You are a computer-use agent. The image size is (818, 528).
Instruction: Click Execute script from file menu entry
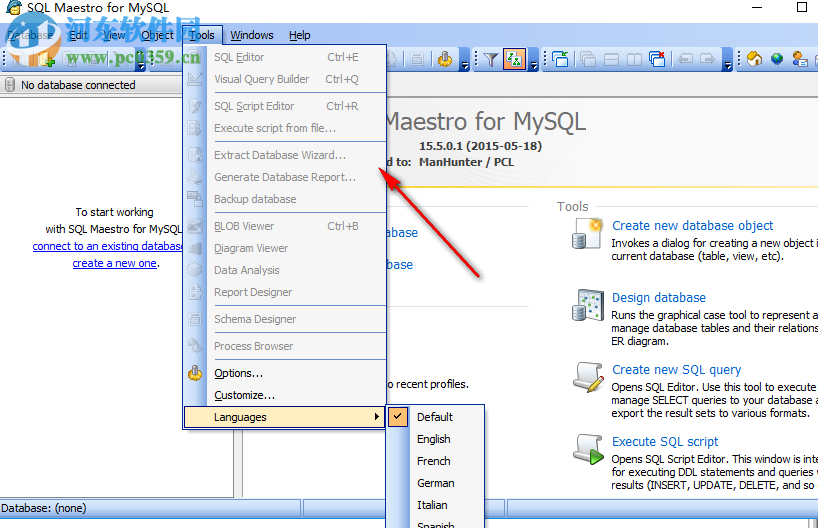coord(285,128)
